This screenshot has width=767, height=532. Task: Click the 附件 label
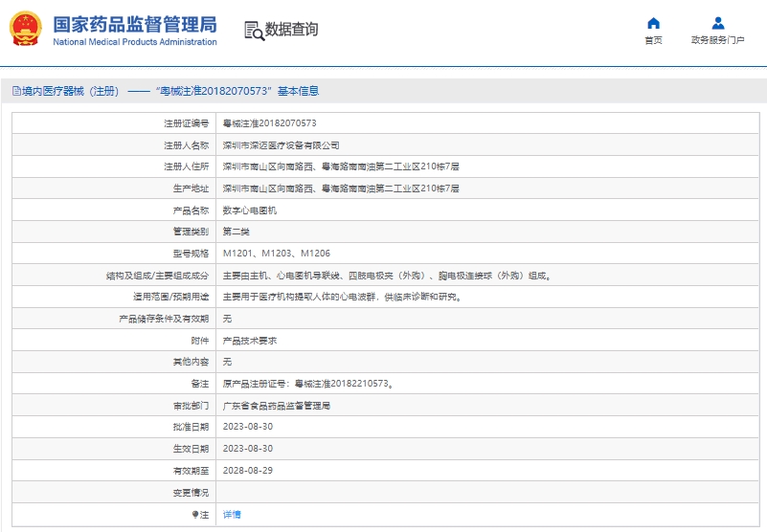tap(200, 341)
